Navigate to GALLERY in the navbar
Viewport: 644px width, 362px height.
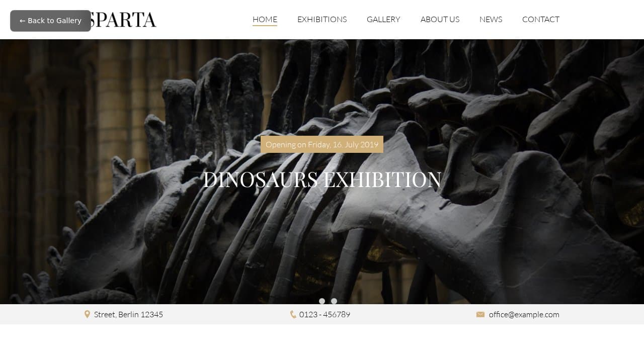(x=383, y=19)
